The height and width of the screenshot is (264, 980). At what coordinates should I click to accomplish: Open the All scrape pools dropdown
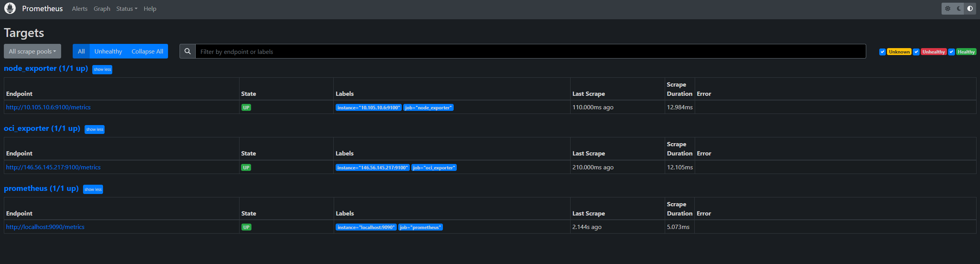coord(32,51)
